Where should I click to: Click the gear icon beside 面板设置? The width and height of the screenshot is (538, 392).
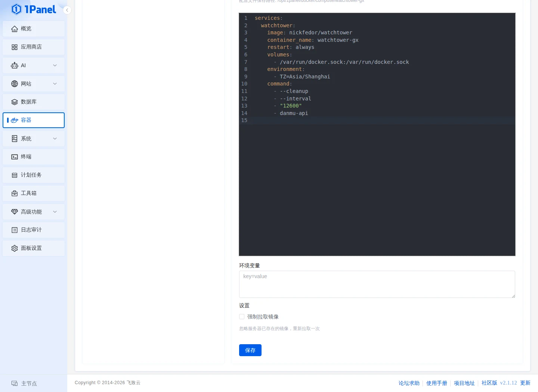coord(15,248)
